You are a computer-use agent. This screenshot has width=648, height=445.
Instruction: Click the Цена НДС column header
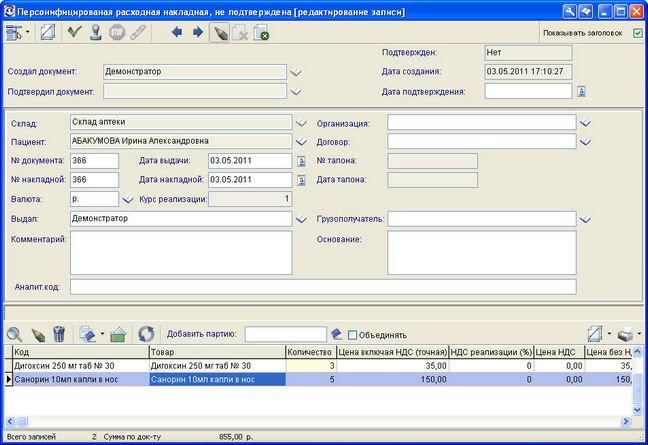pyautogui.click(x=559, y=352)
